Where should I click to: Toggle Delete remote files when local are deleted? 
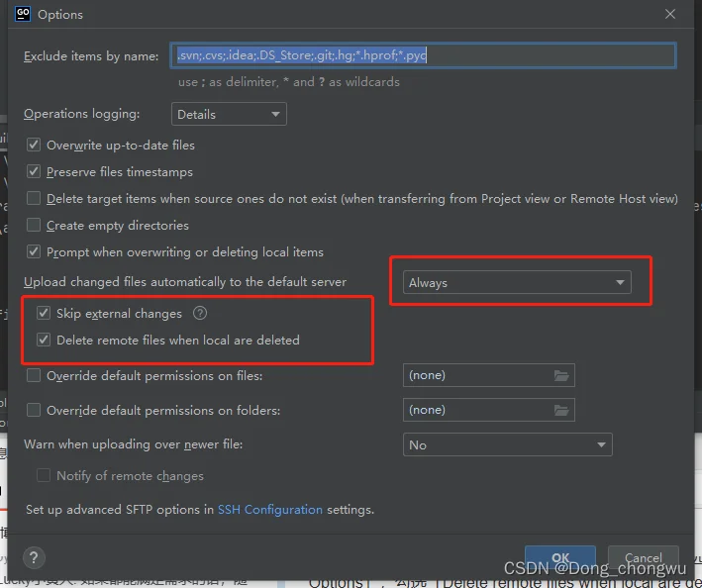coord(44,341)
